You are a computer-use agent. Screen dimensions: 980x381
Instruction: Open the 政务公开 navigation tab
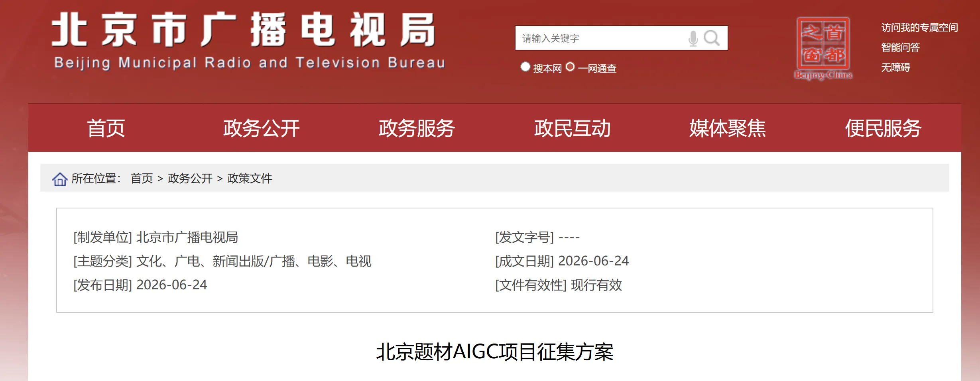[x=262, y=128]
